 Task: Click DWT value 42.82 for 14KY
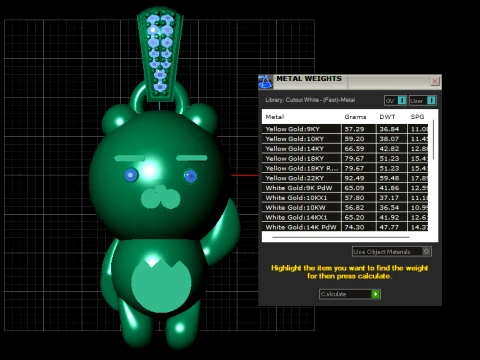tap(389, 149)
